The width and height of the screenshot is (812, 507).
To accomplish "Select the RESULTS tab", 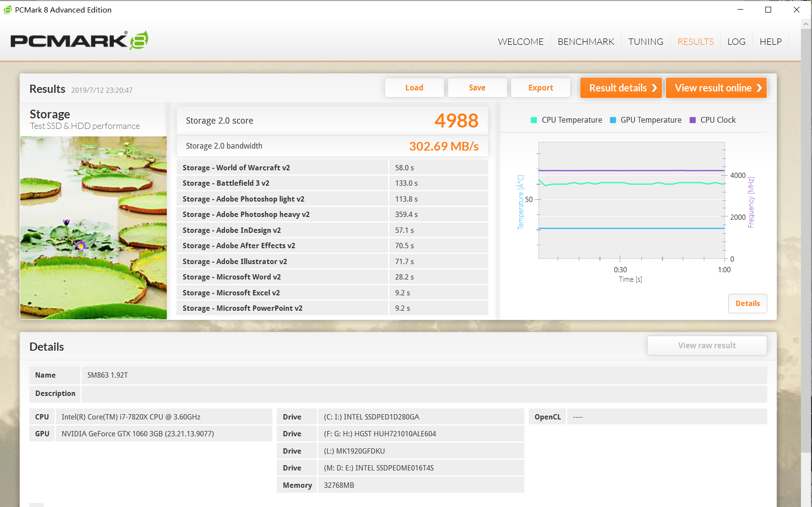I will pos(696,42).
